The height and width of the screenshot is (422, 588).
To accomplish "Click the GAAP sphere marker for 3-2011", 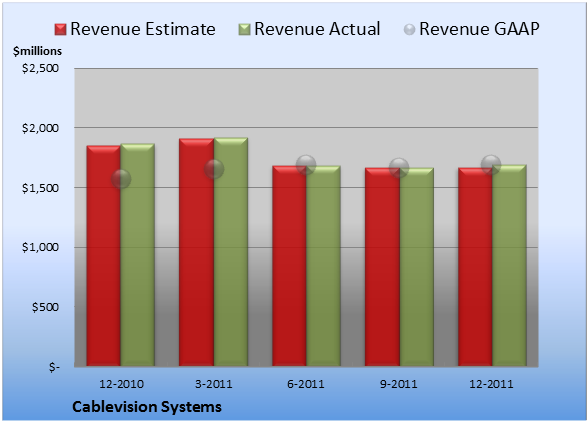I will 214,169.
